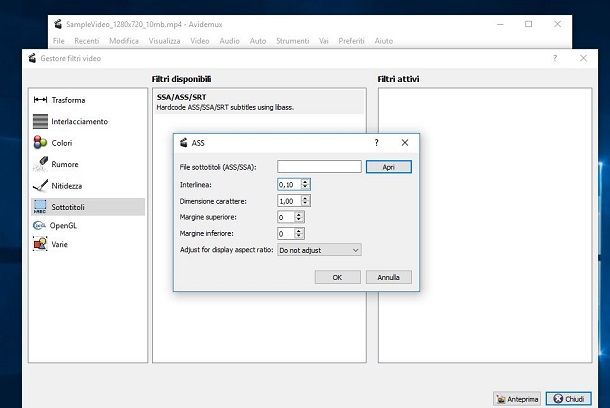Select the SSA/ASS/SRT filter entry

[x=259, y=102]
